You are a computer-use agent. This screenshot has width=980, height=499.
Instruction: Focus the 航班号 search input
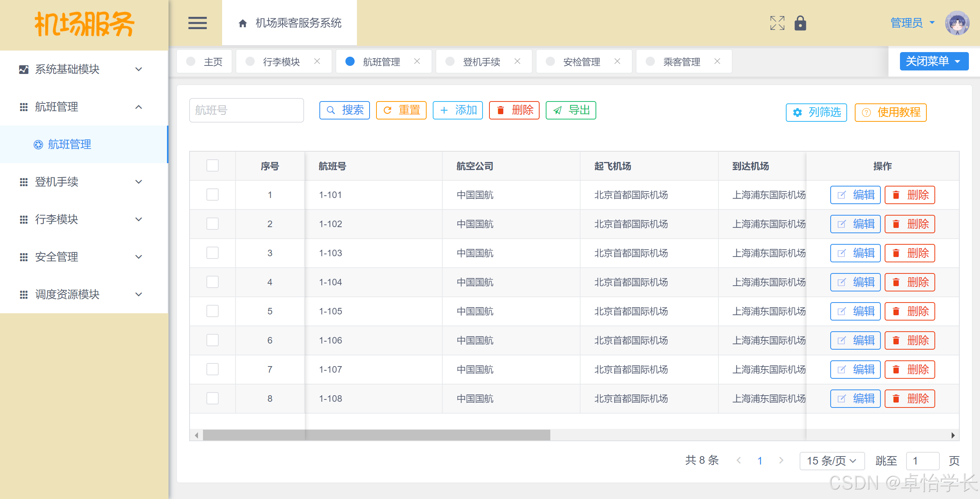[247, 110]
